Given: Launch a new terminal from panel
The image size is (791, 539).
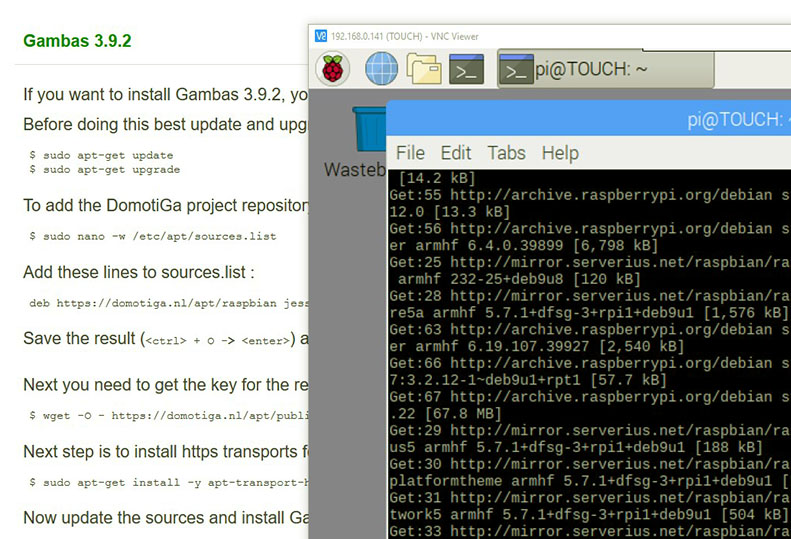Looking at the screenshot, I should tap(466, 69).
